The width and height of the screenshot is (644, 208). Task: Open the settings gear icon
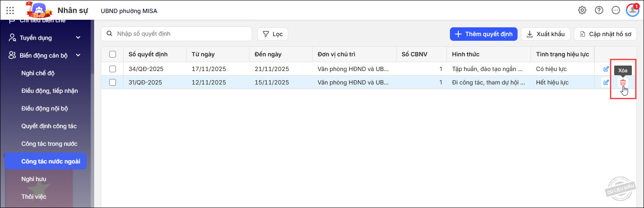(582, 11)
